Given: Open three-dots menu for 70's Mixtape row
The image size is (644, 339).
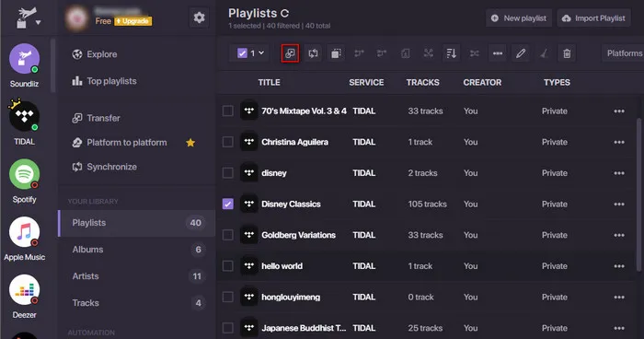Looking at the screenshot, I should [619, 111].
